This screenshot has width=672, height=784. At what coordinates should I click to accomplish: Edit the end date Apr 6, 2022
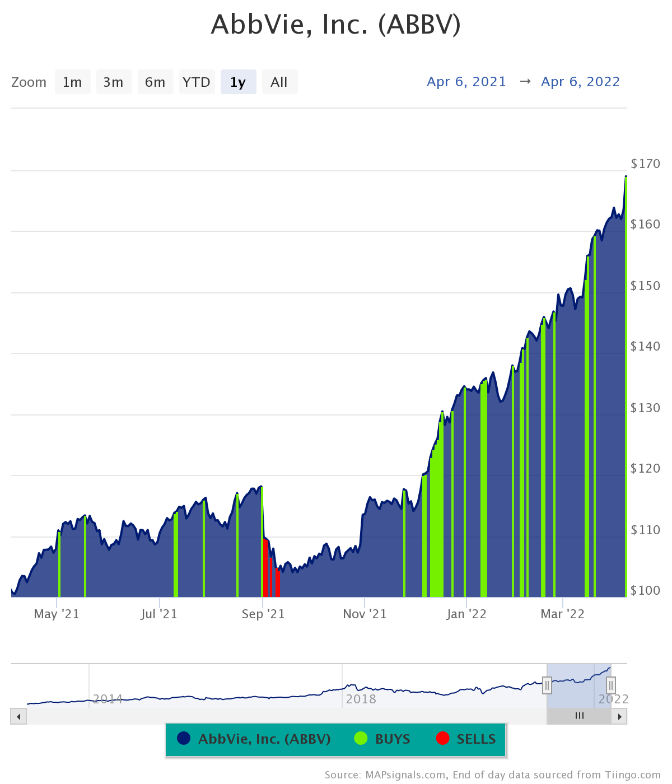tap(581, 82)
